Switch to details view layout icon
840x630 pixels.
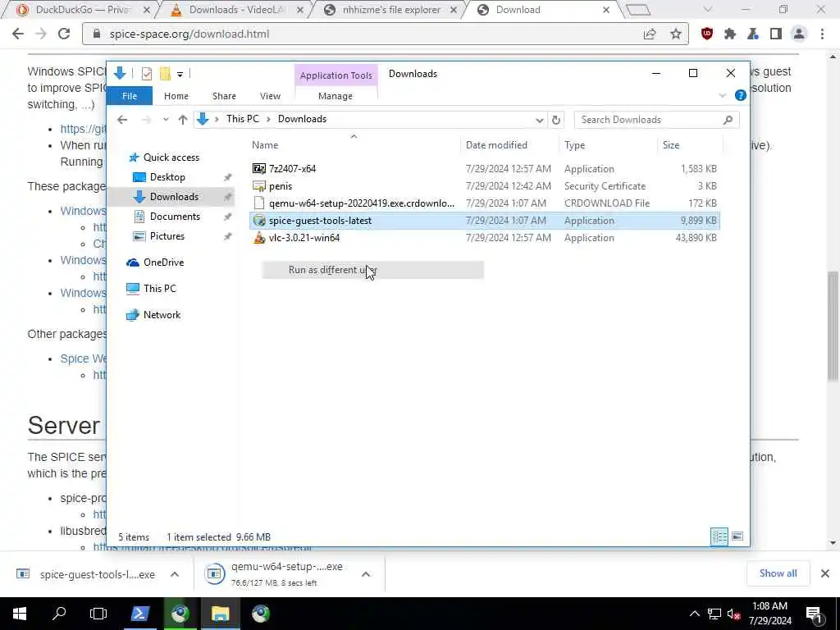click(x=719, y=536)
